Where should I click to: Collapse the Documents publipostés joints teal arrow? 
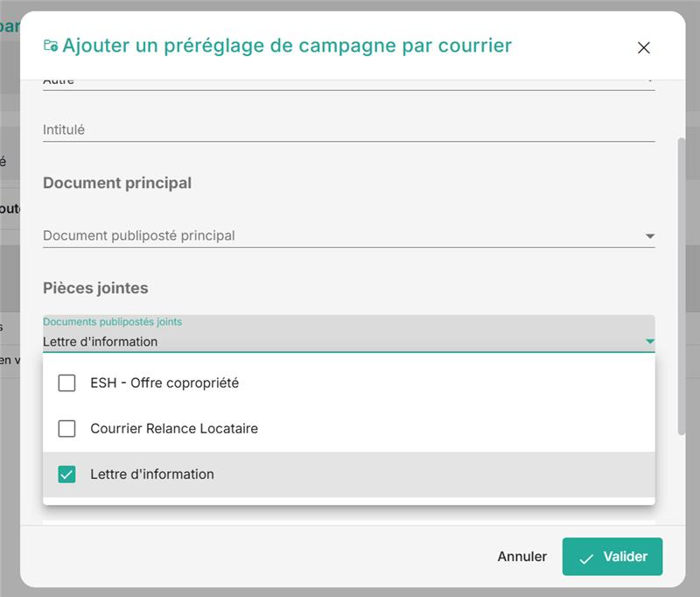pos(649,341)
